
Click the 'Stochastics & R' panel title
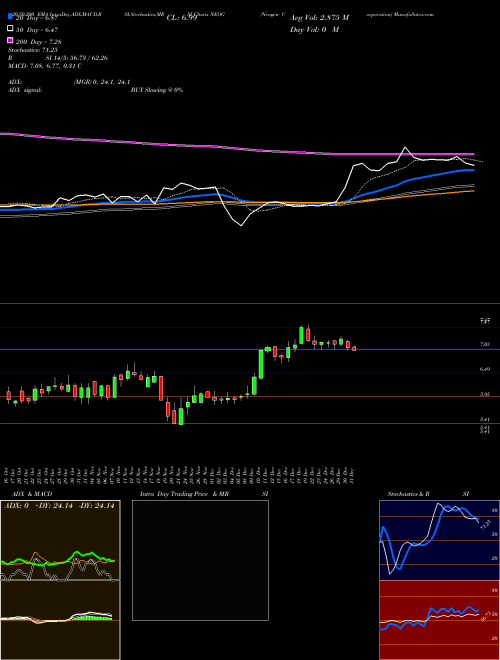tap(408, 494)
